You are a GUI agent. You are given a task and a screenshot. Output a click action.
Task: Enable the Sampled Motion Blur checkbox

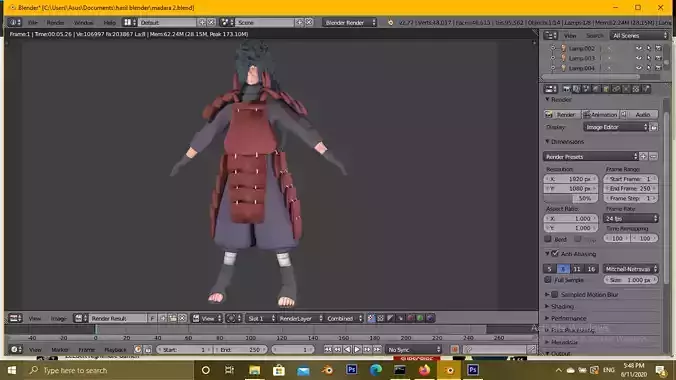pos(555,295)
